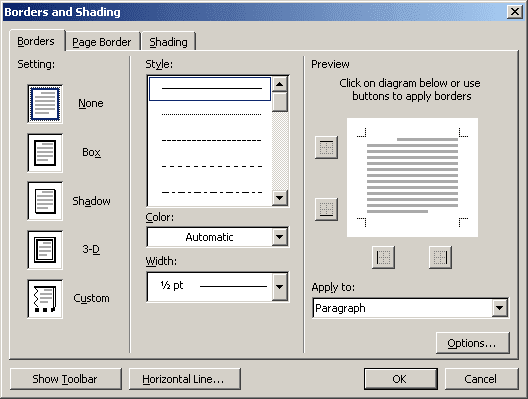Click the paragraph preview diagram
The width and height of the screenshot is (528, 399).
coord(412,177)
